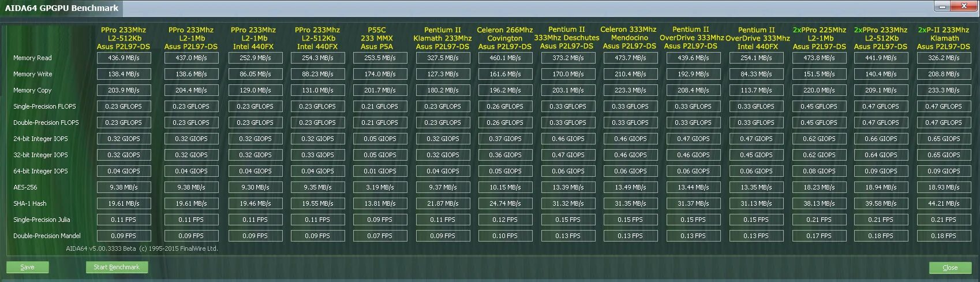This screenshot has width=980, height=282.
Task: Click the 13.81 MB/s SHA-1 Hash value
Action: (x=380, y=203)
